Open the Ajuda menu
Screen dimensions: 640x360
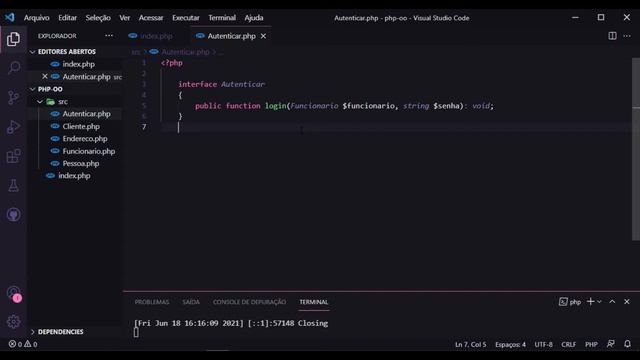coord(254,18)
